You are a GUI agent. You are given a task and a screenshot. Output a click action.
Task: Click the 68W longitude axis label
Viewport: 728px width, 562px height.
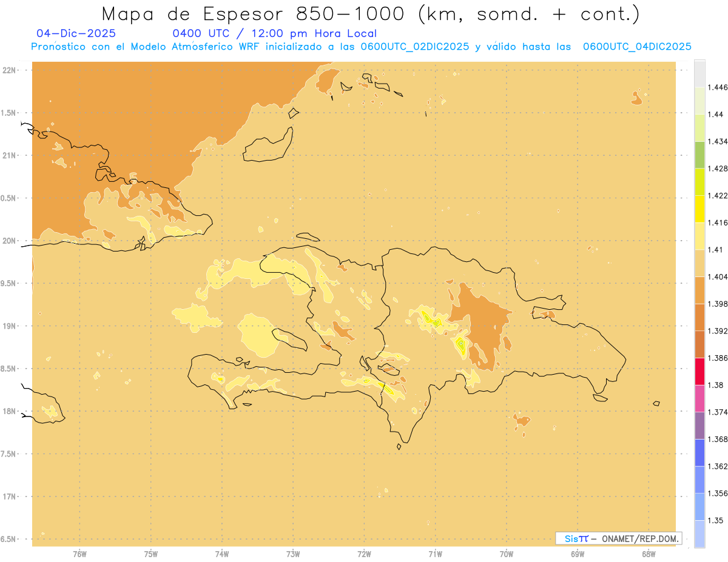(x=648, y=554)
